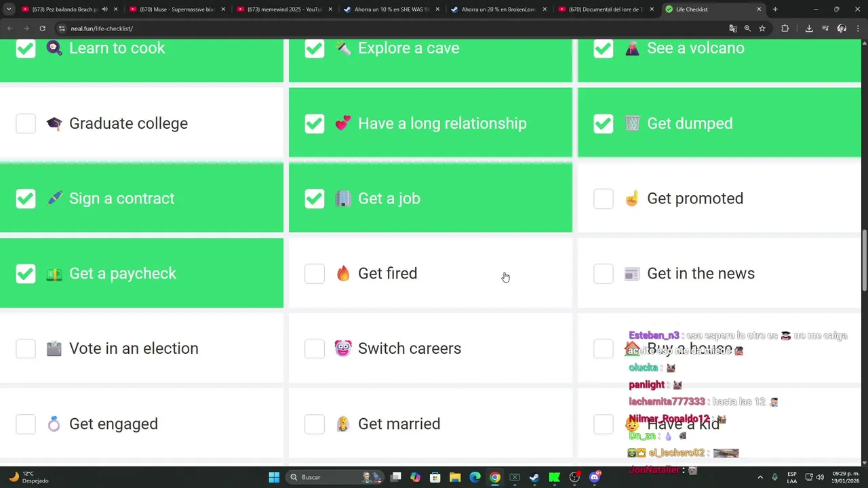The image size is (868, 488).
Task: Uncheck the Learn to cook checkbox
Action: [26, 48]
